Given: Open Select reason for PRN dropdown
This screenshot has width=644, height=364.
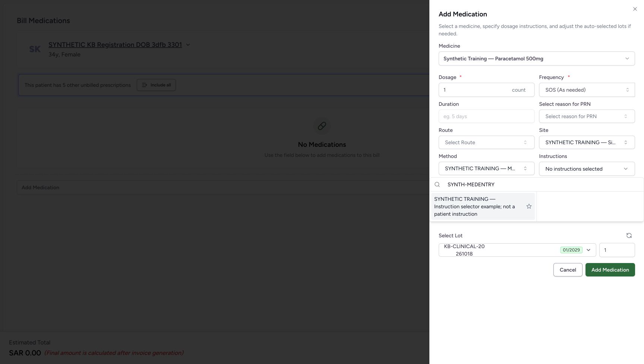Looking at the screenshot, I should [x=587, y=116].
